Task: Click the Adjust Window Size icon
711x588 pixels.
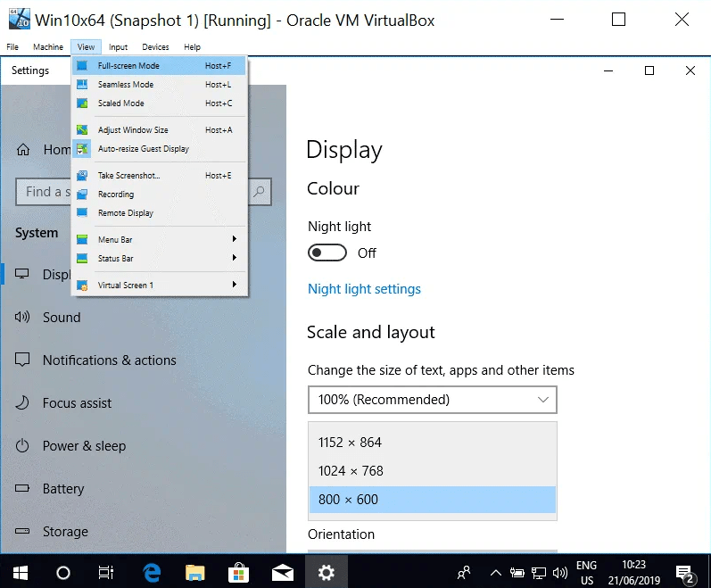Action: [x=82, y=130]
